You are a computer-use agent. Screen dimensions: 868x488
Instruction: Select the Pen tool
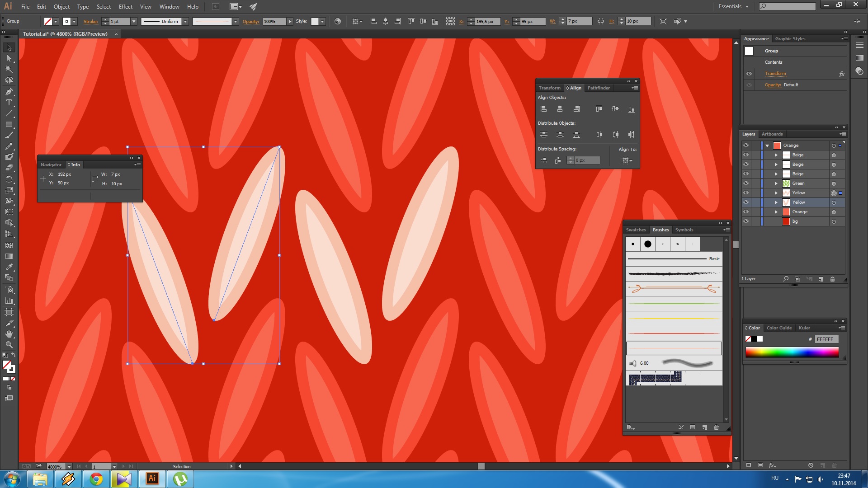pos(9,92)
